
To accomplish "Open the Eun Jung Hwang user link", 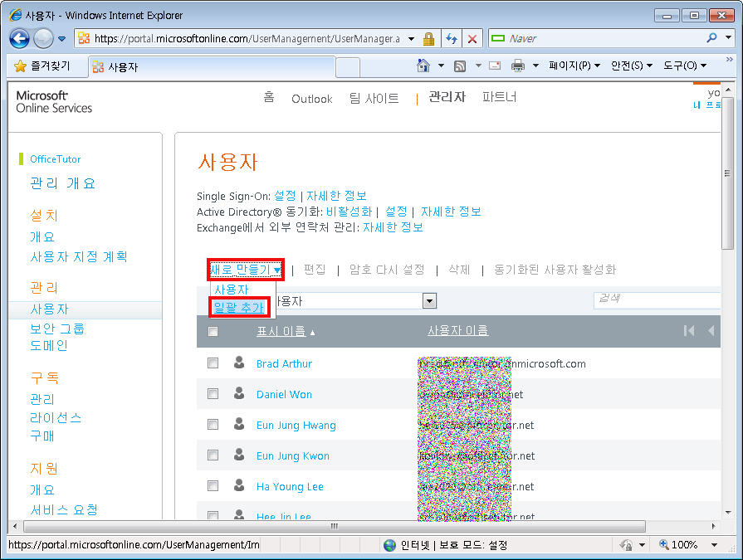I will tap(296, 425).
